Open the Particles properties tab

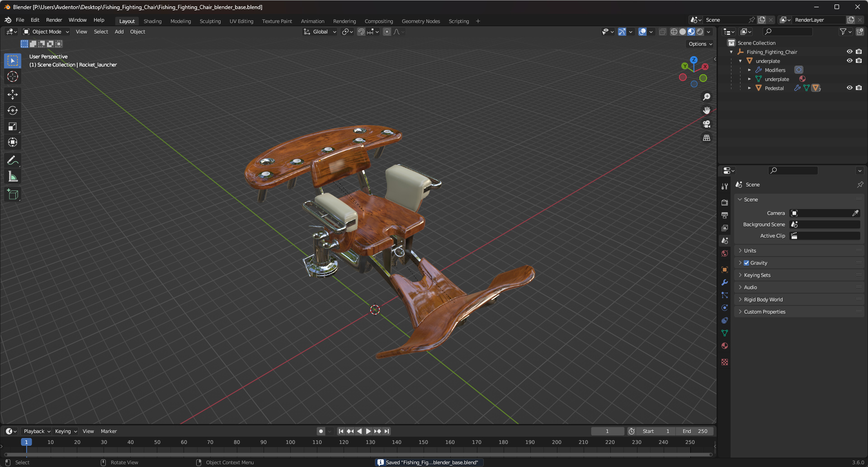pyautogui.click(x=725, y=295)
